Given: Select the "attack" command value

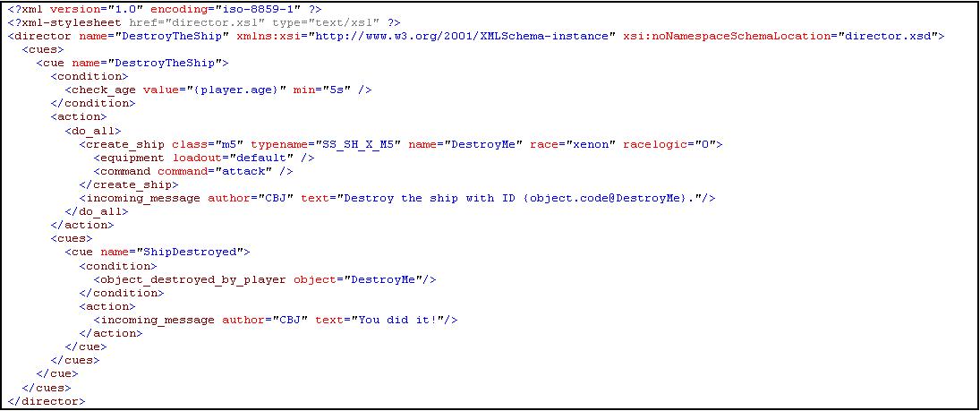Looking at the screenshot, I should coord(243,171).
